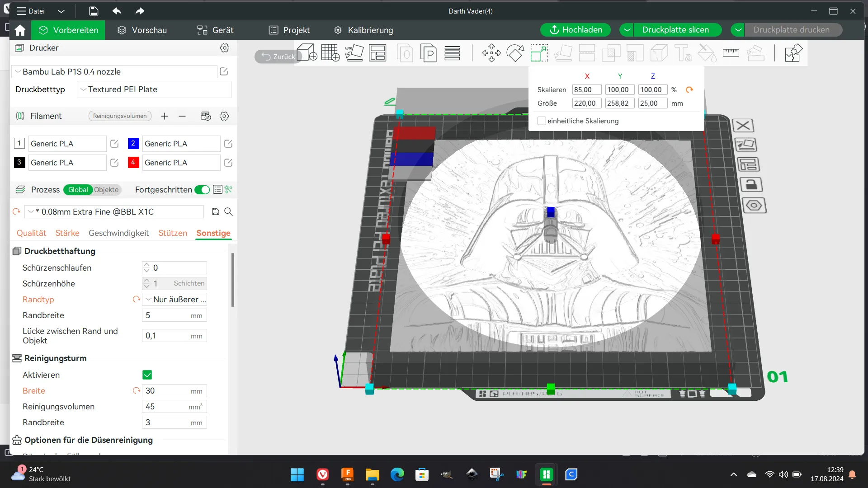Open the Measure ruler tool
Screen dimensions: 868x488
[731, 53]
